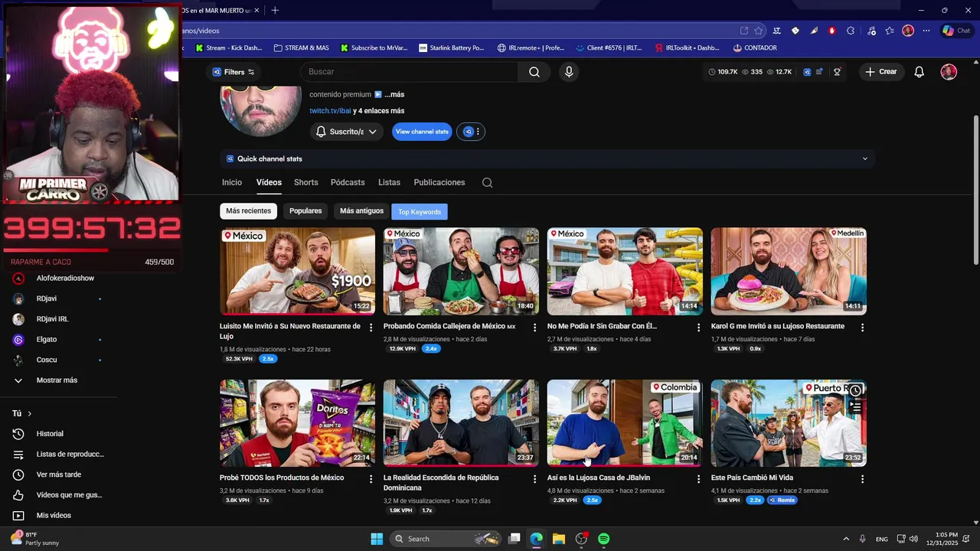Image resolution: width=980 pixels, height=551 pixels.
Task: Open more options for Probando Comida Callejera video
Action: click(534, 328)
